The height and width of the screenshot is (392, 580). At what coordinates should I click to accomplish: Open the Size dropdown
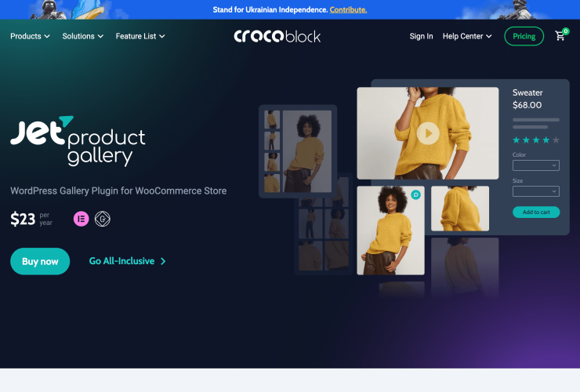coord(536,191)
